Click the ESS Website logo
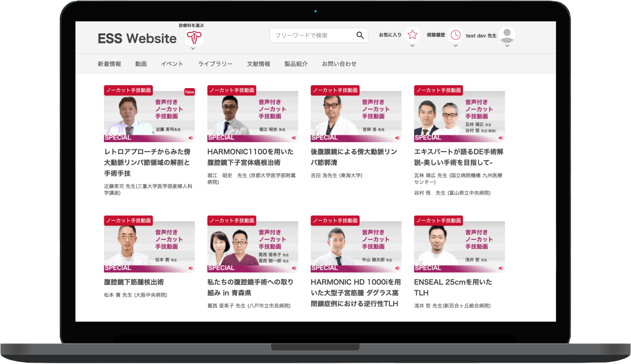 [137, 38]
